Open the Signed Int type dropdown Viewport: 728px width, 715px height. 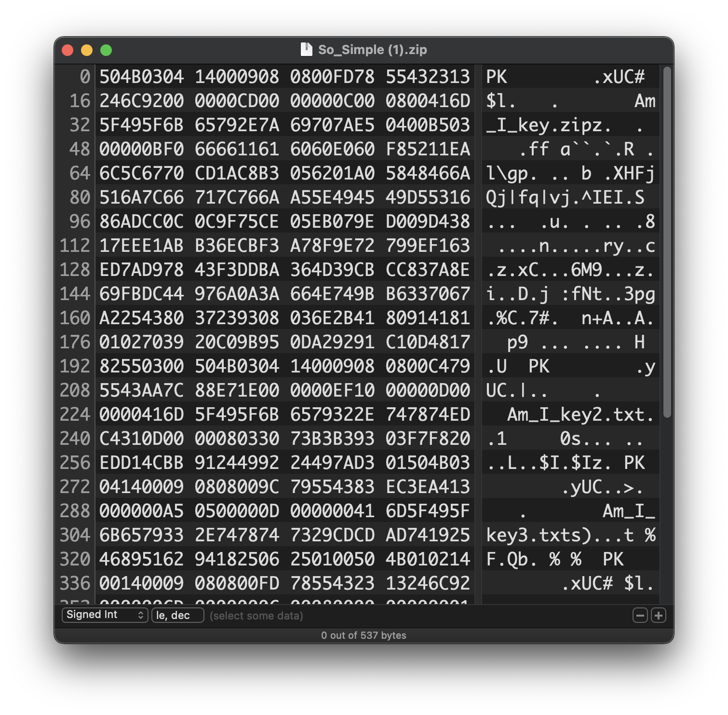coord(105,615)
